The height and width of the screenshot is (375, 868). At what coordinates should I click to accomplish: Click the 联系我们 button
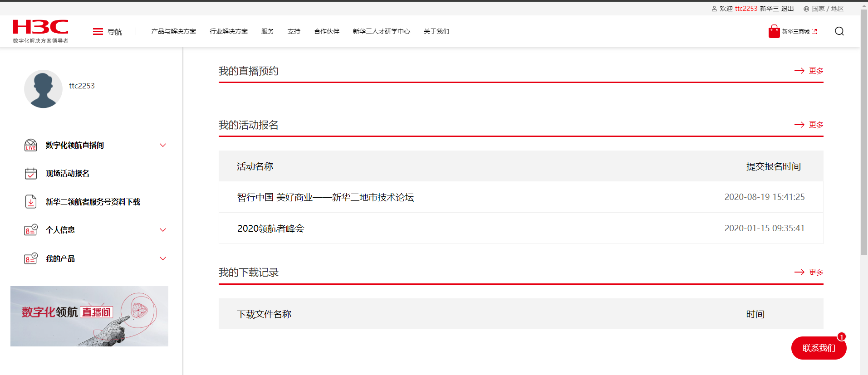(x=819, y=348)
